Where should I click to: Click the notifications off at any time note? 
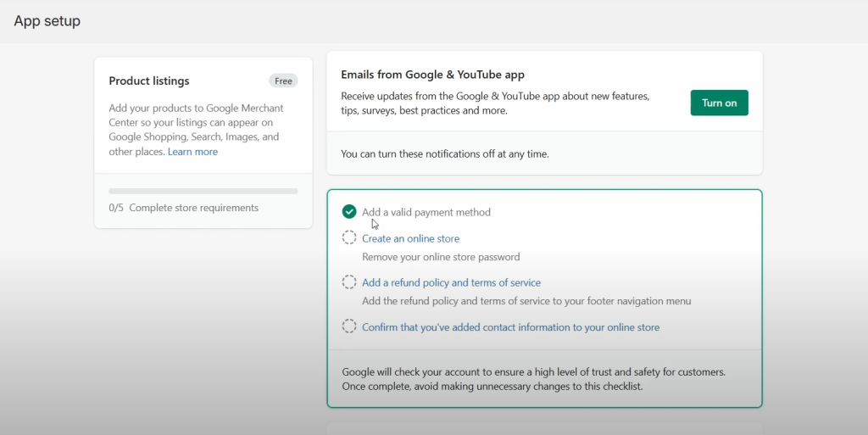tap(445, 153)
